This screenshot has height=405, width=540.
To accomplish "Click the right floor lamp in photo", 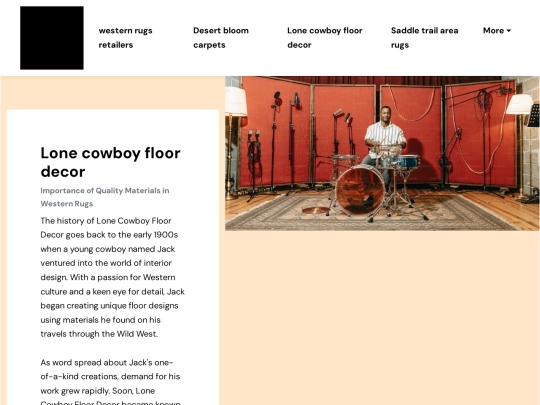I will 519,145.
